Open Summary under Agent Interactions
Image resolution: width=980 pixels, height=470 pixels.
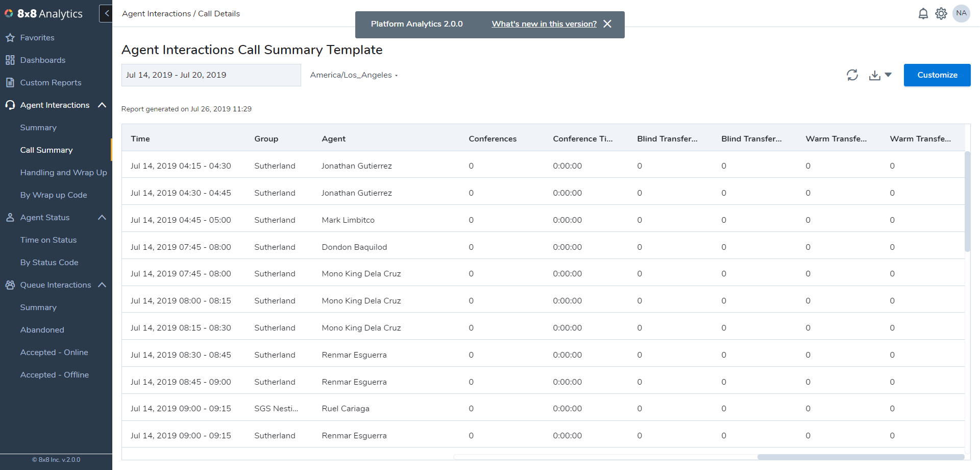click(x=38, y=128)
